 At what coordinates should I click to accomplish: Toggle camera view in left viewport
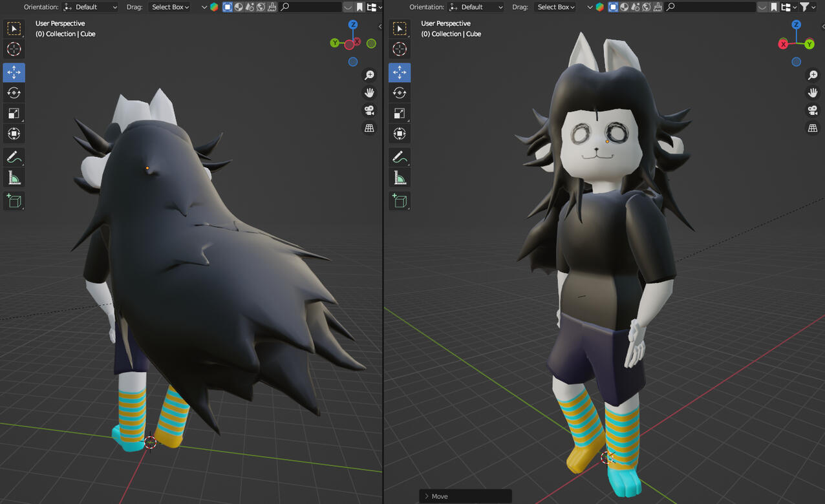(369, 110)
